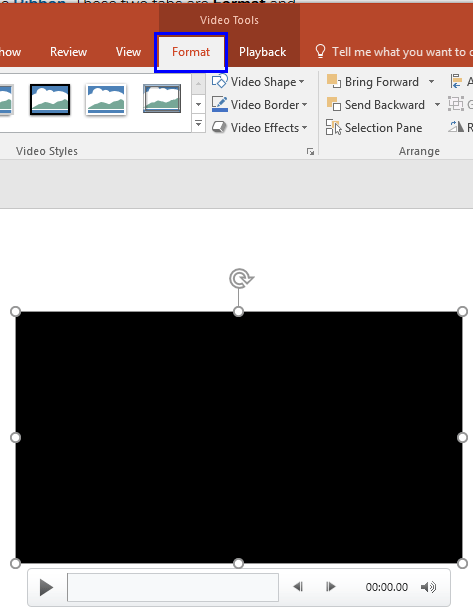The width and height of the screenshot is (473, 616).
Task: Open Video Styles dialog launcher
Action: tap(310, 152)
